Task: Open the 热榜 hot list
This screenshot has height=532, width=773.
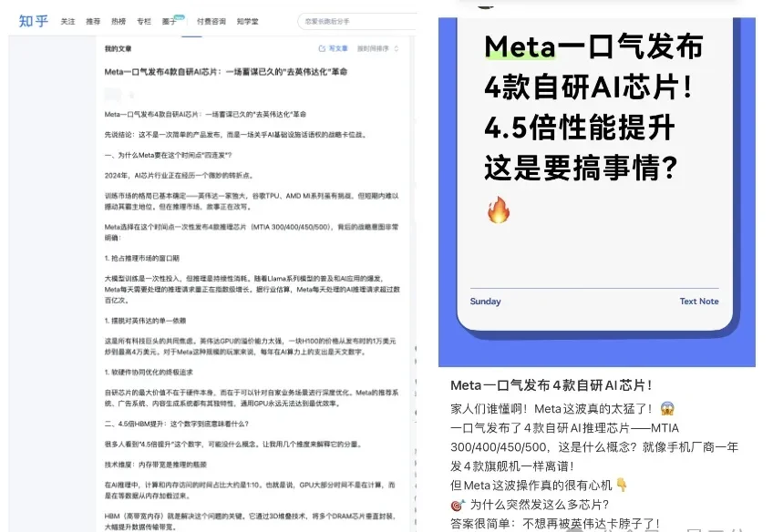Action: pos(119,21)
